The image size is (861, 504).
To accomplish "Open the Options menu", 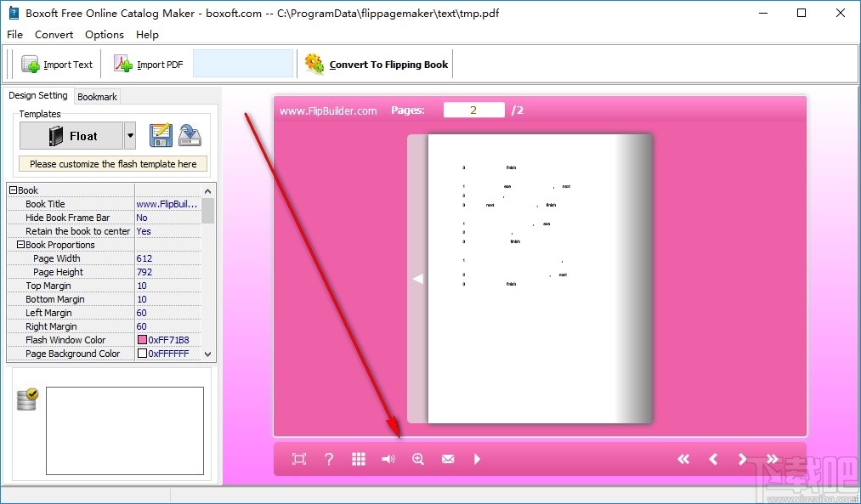I will [104, 34].
